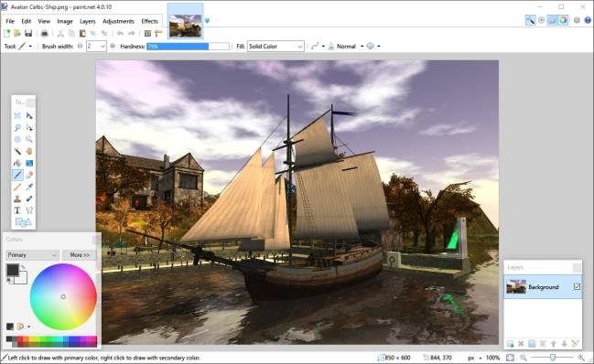594x364 pixels.
Task: Adjust the Hardness slider bar
Action: tap(189, 46)
